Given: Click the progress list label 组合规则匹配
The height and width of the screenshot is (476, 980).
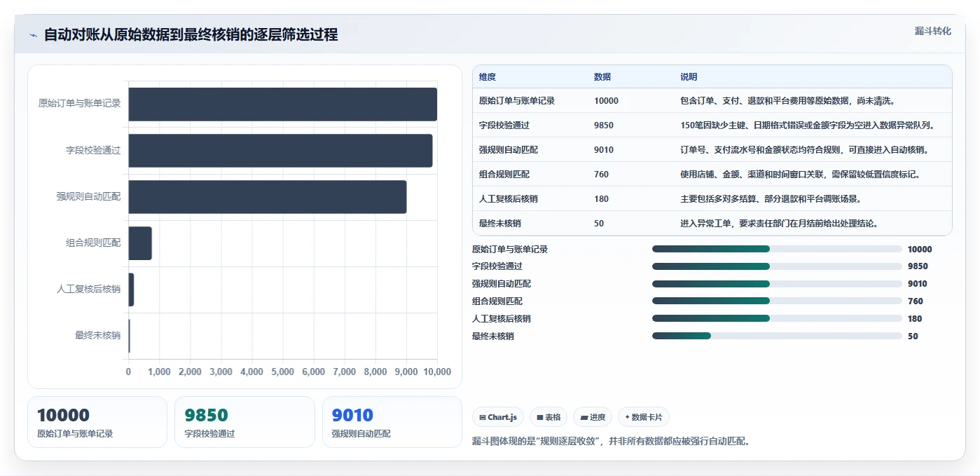Looking at the screenshot, I should tap(497, 301).
